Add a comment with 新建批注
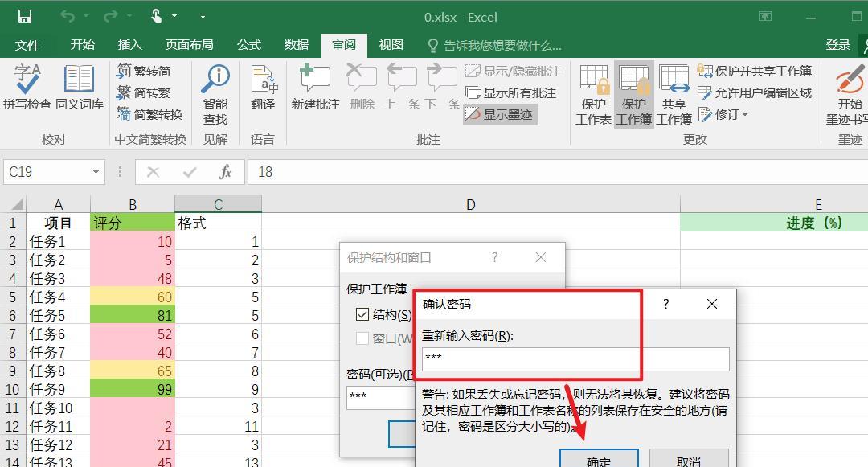This screenshot has width=868, height=467. pos(315,87)
